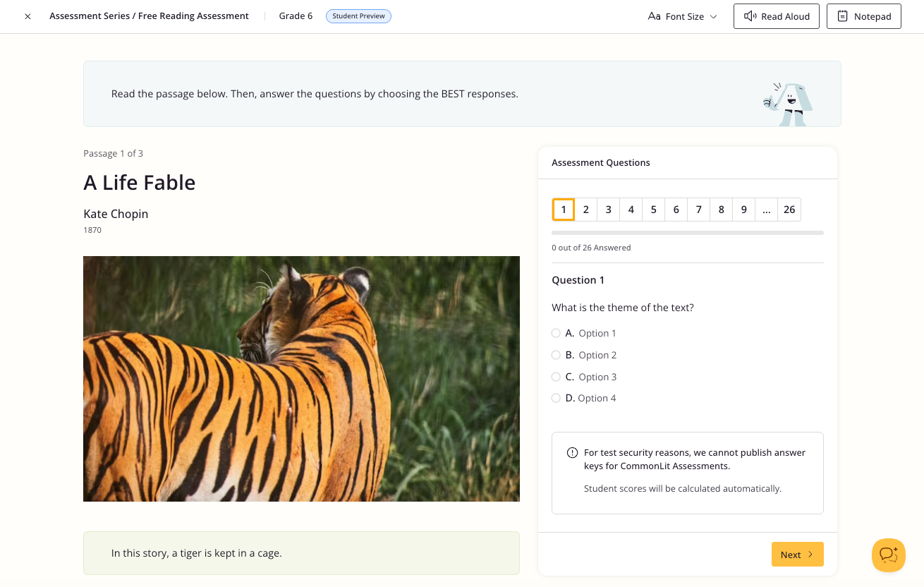Image resolution: width=924 pixels, height=587 pixels.
Task: Click the answered-questions progress bar
Action: coord(688,232)
